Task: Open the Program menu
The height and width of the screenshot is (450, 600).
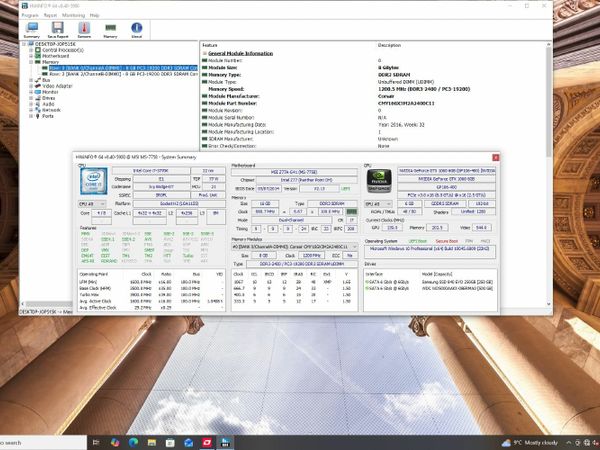Action: pos(30,16)
